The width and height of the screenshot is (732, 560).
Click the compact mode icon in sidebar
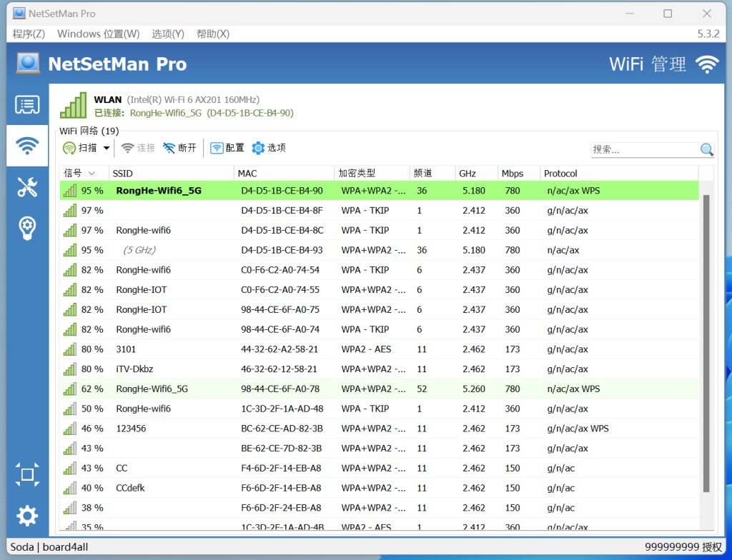click(x=27, y=474)
